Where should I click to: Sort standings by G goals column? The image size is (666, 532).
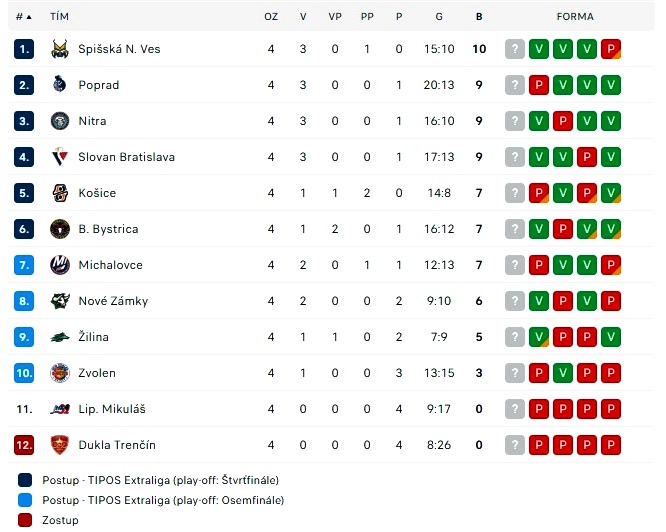click(x=439, y=17)
